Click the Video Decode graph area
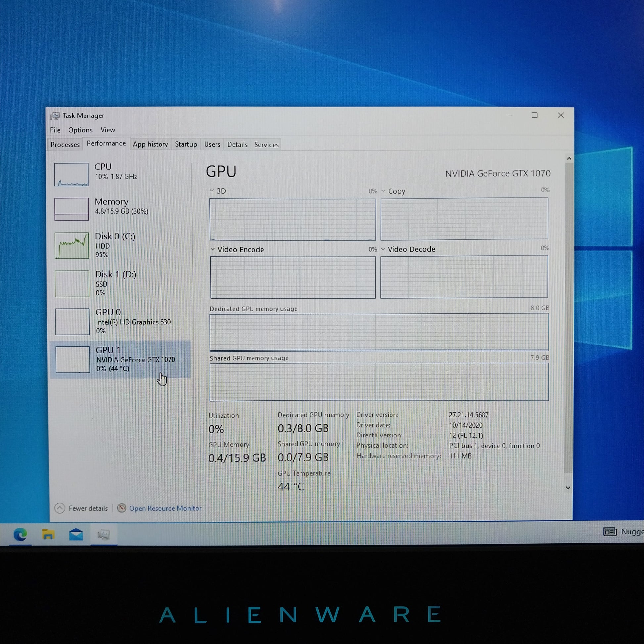The width and height of the screenshot is (644, 644). coord(464,277)
